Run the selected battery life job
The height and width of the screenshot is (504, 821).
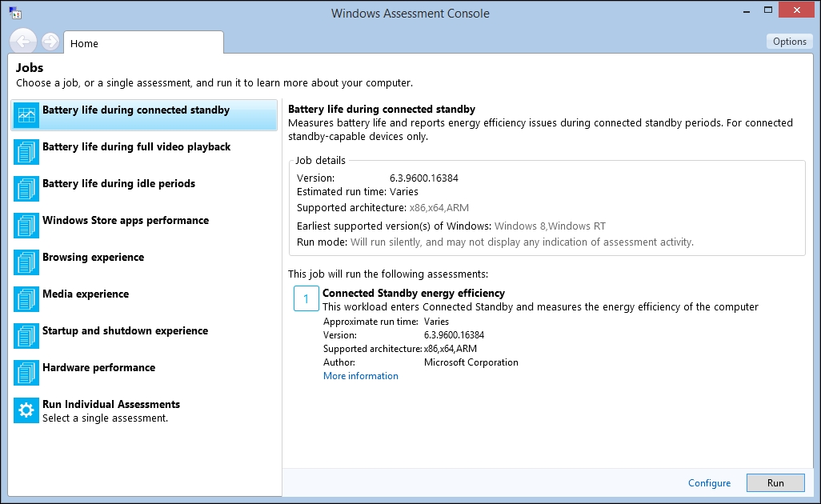point(775,482)
